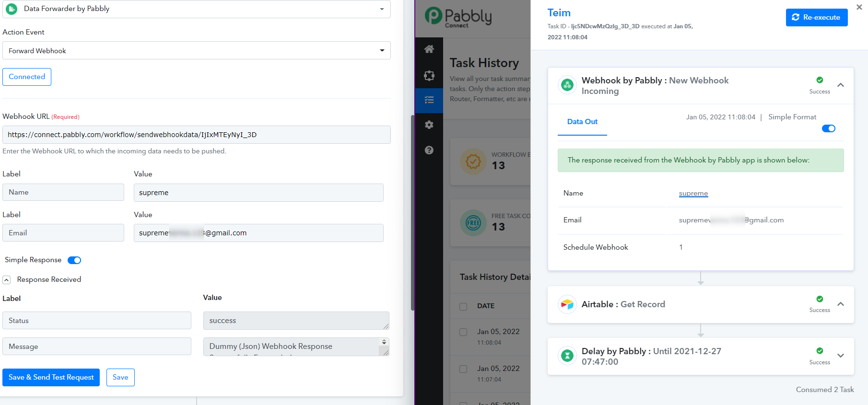Click the Name label input field

click(63, 192)
